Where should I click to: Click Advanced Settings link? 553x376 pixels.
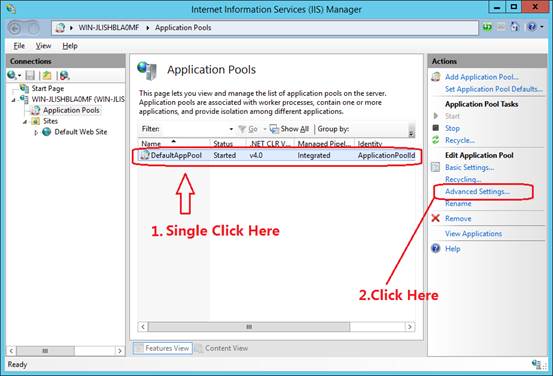tap(477, 192)
